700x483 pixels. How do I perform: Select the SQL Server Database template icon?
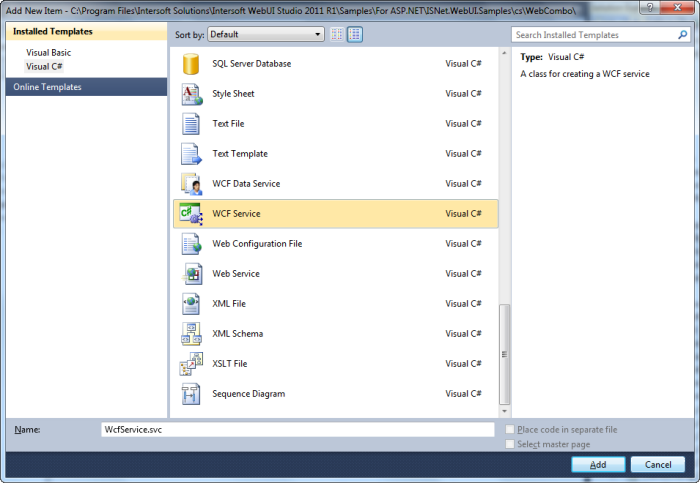tap(191, 64)
